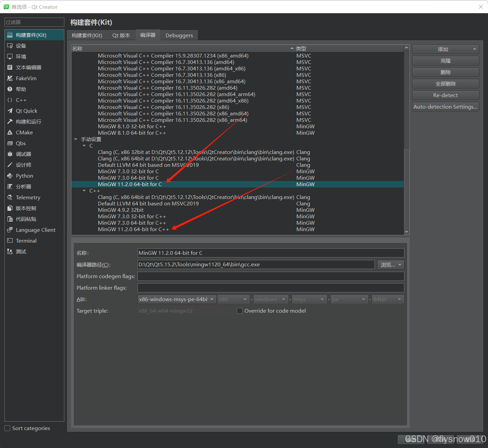The width and height of the screenshot is (488, 448).
Task: Select the Default LLVM 64 bit row under C
Action: (x=237, y=165)
